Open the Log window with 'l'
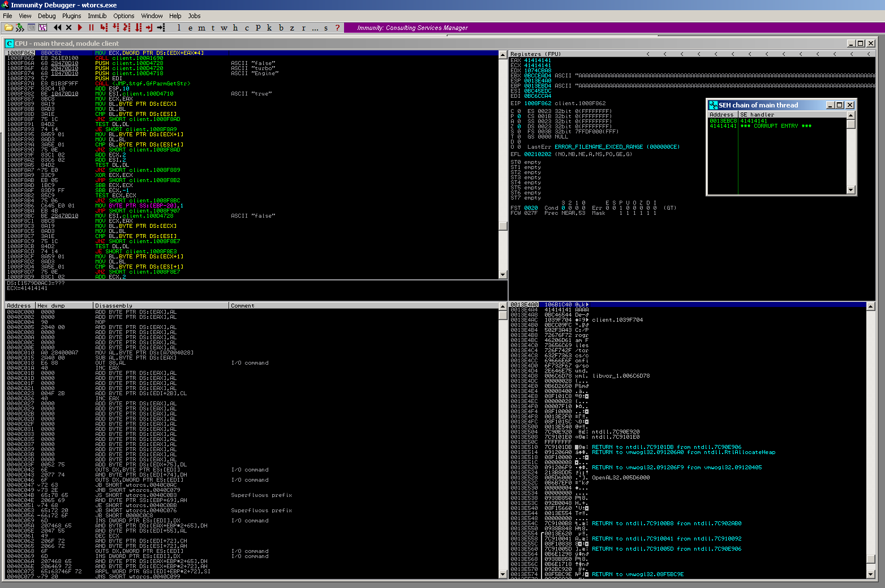 pyautogui.click(x=179, y=28)
